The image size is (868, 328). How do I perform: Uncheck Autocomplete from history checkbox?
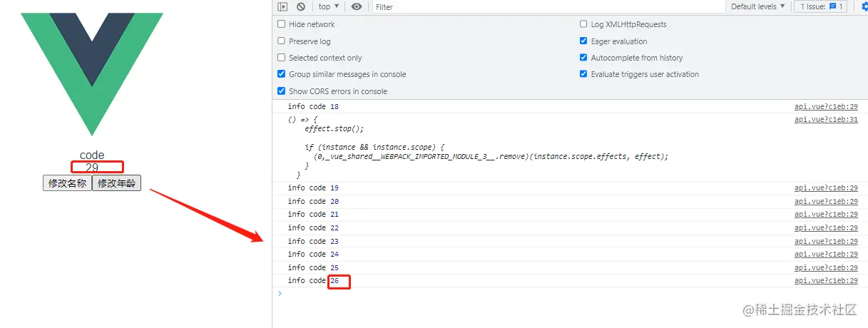584,58
